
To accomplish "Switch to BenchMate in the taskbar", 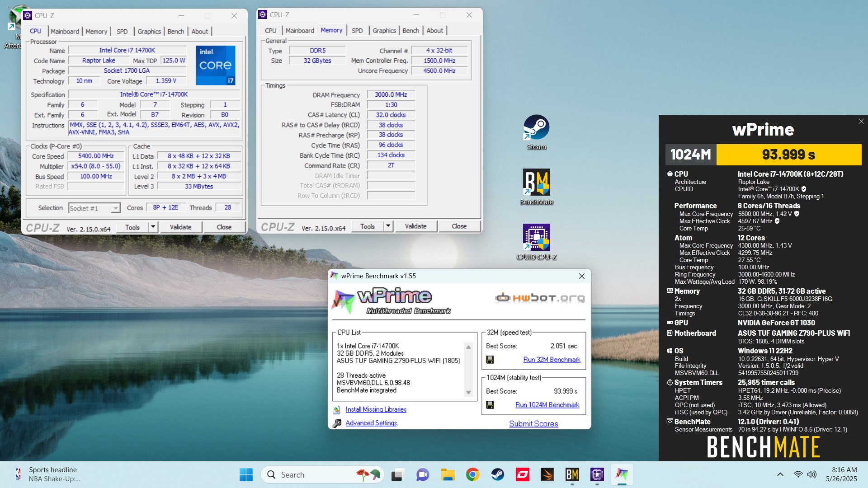I will 572,474.
